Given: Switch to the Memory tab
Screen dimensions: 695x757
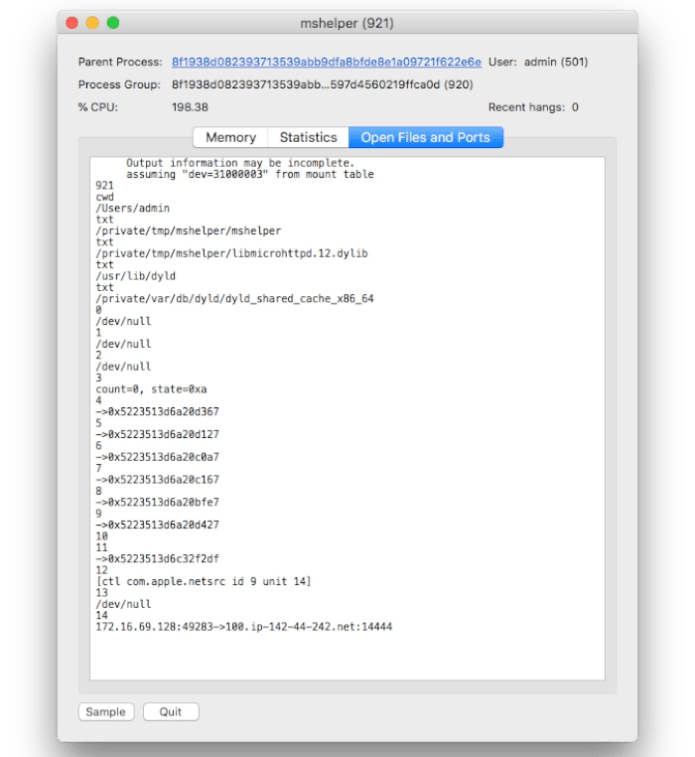Looking at the screenshot, I should [231, 137].
